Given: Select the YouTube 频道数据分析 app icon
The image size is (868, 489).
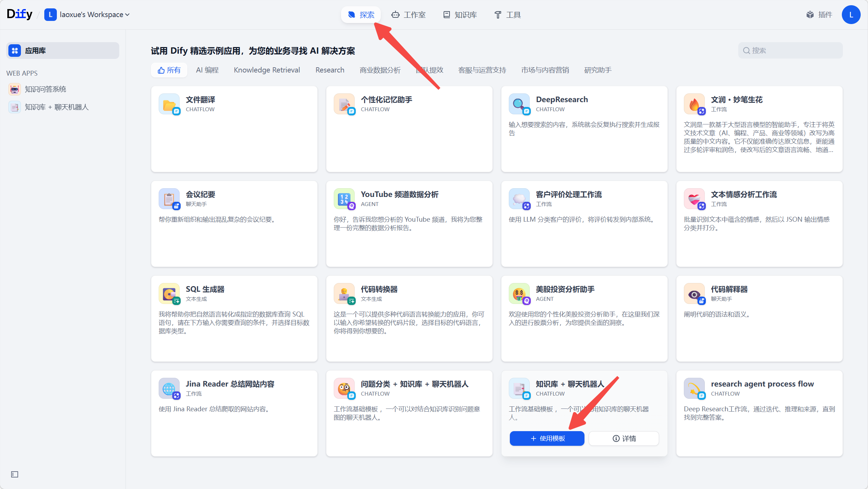Looking at the screenshot, I should coord(344,199).
